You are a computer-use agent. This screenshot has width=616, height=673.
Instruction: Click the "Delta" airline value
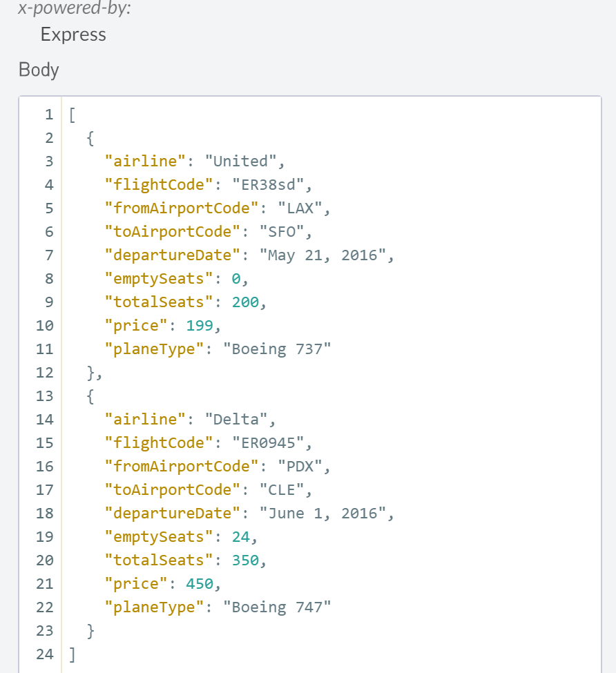236,419
